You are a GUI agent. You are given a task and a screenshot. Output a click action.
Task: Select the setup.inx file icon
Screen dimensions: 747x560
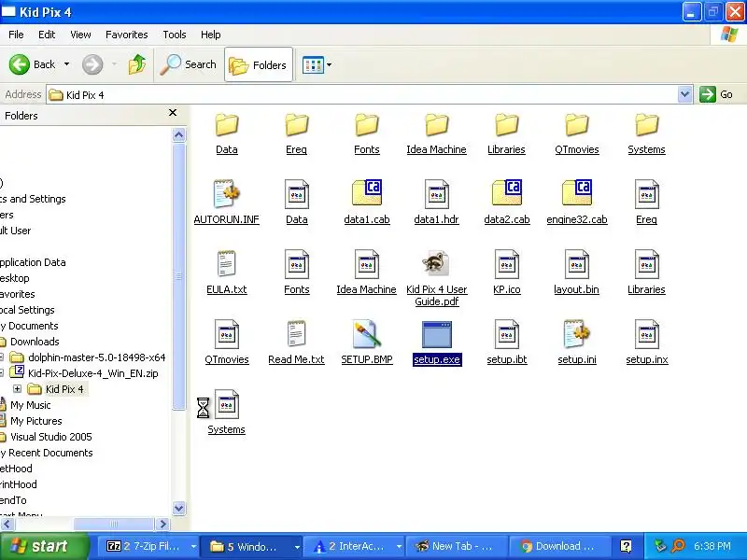tap(646, 334)
